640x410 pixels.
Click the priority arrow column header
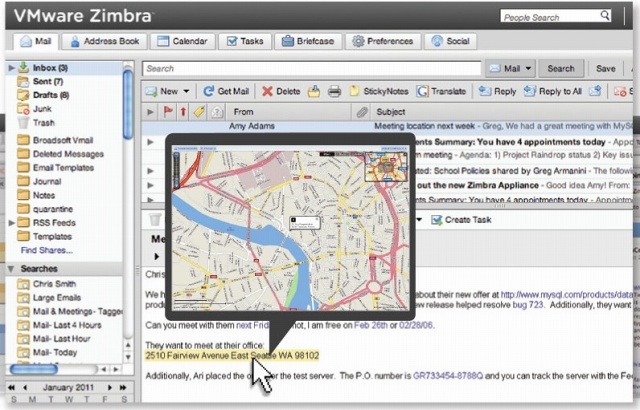(183, 112)
